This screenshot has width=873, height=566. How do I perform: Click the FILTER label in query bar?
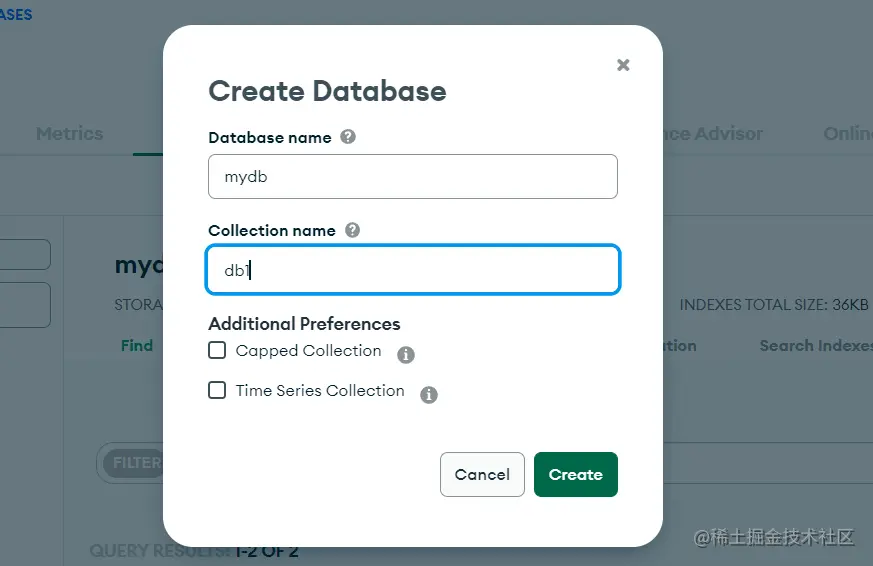(135, 463)
